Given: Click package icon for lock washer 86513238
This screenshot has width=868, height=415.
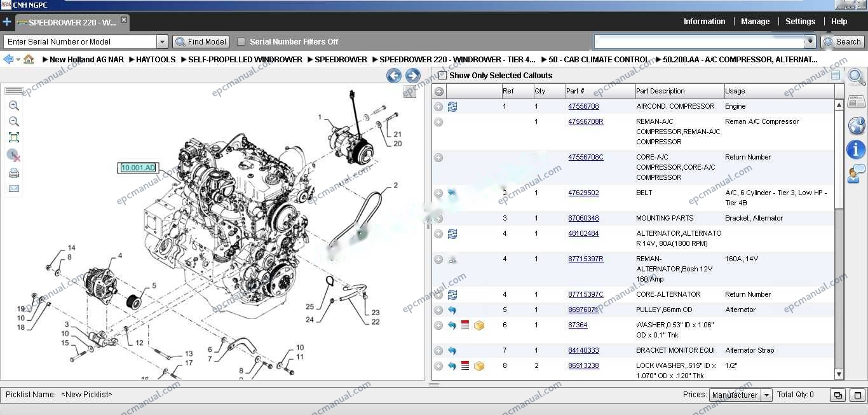Looking at the screenshot, I should (x=479, y=366).
